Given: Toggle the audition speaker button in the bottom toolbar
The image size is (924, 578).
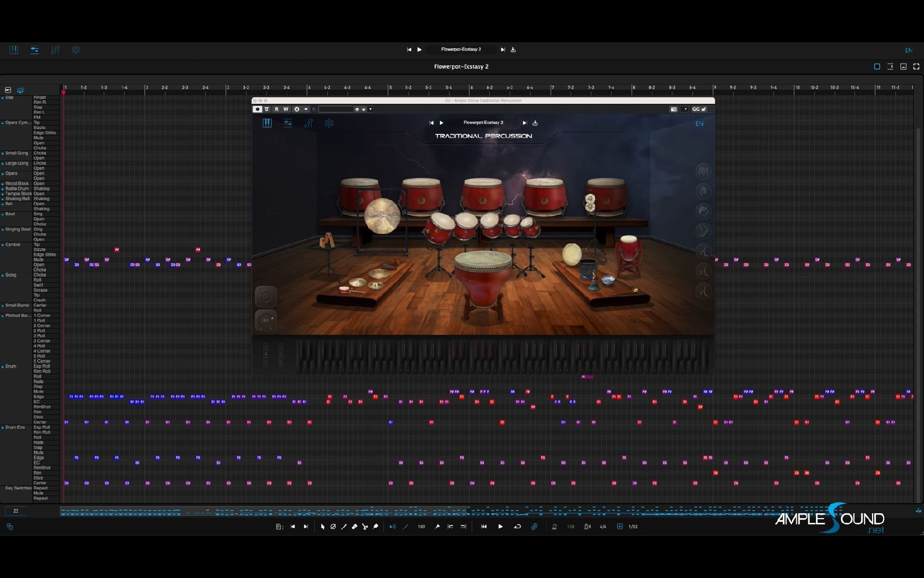Looking at the screenshot, I should (392, 527).
